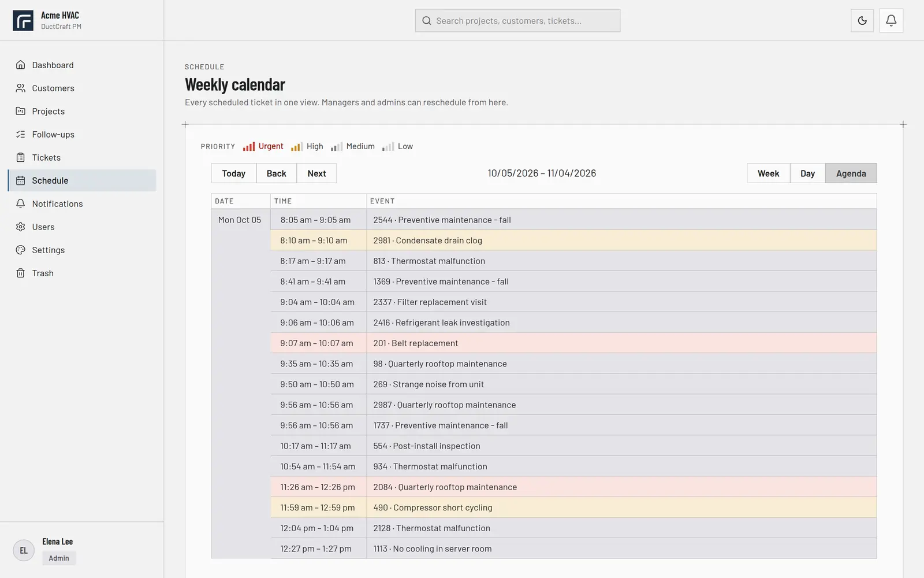Screen dimensions: 924x578
Task: Open event 201 Belt replacement
Action: tap(621, 343)
